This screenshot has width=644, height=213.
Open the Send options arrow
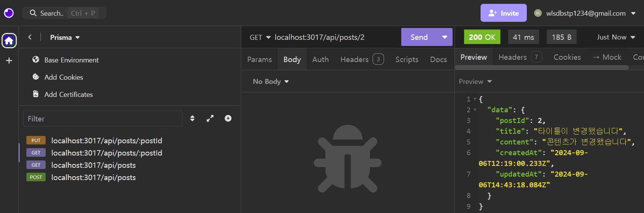tap(445, 37)
